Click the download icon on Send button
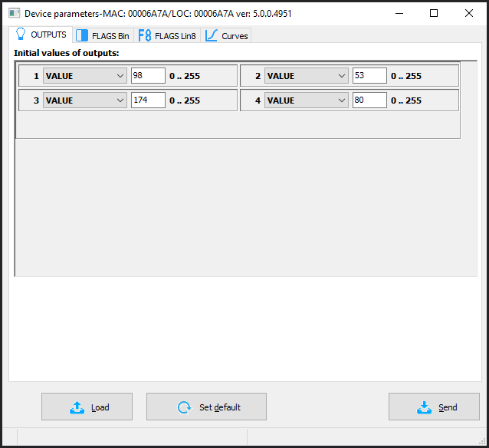489x448 pixels. click(424, 407)
